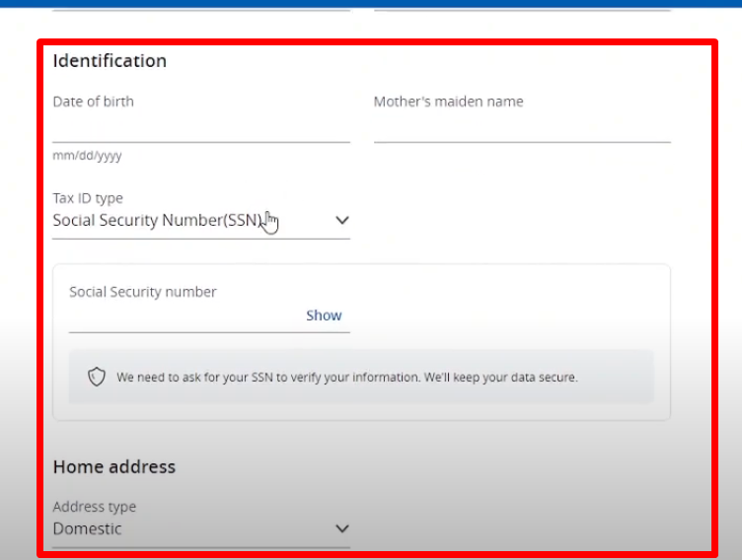Click the Identification section heading

pos(110,61)
